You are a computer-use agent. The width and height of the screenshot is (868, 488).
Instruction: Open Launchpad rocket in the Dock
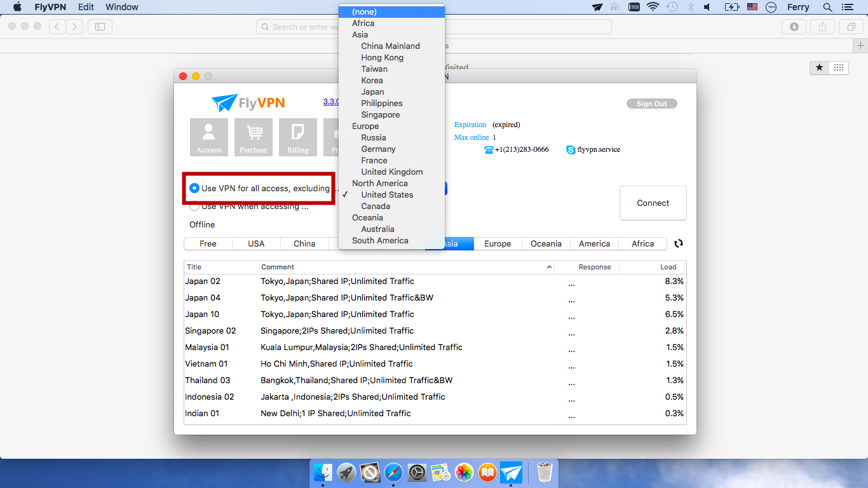tap(346, 473)
